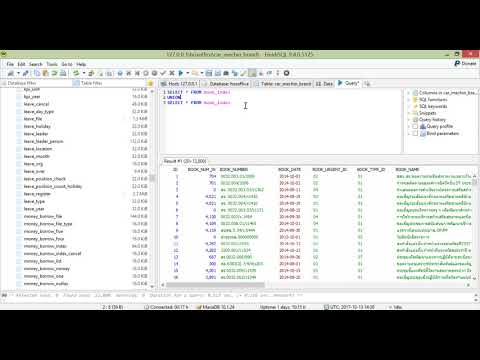Enable the Bind parameters checkbox
This screenshot has width=480, height=360.
415,133
